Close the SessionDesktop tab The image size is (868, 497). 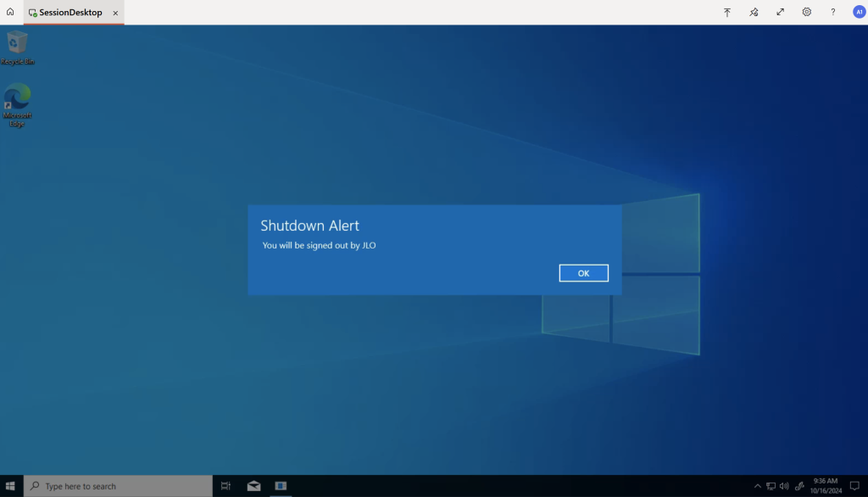(115, 13)
